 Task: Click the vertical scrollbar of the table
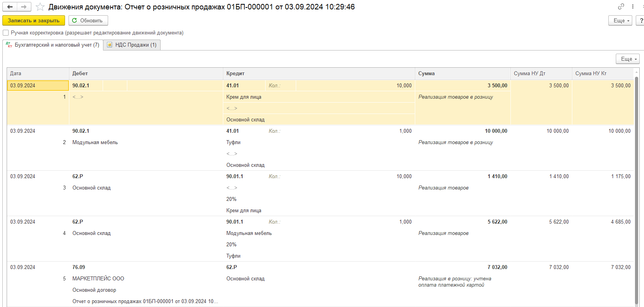click(x=637, y=188)
